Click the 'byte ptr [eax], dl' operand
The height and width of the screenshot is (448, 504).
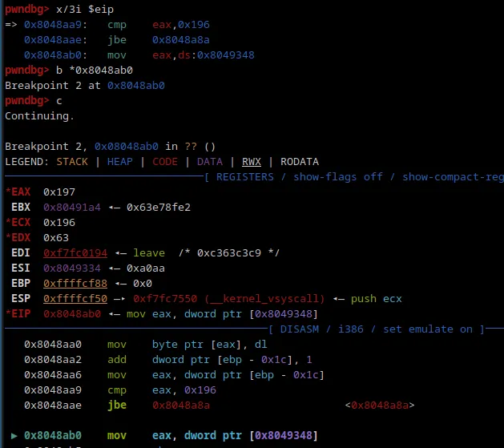click(210, 345)
